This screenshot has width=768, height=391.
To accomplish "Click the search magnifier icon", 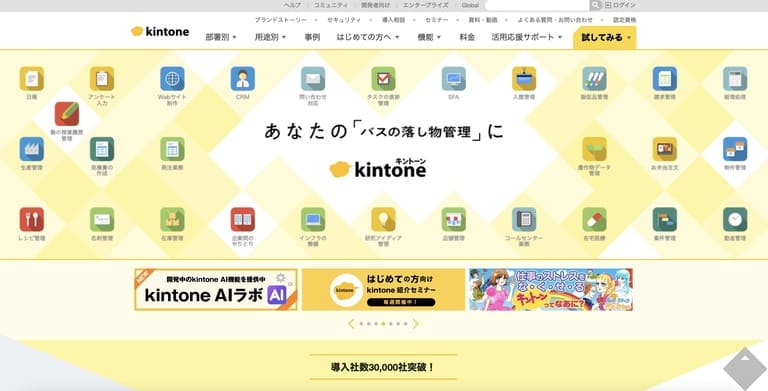I will tap(596, 5).
